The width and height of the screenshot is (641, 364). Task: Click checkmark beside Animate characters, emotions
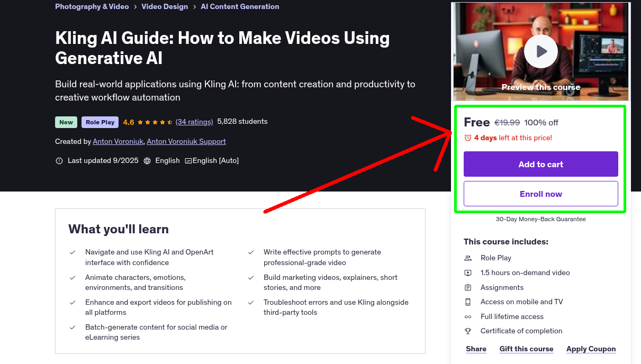(73, 278)
